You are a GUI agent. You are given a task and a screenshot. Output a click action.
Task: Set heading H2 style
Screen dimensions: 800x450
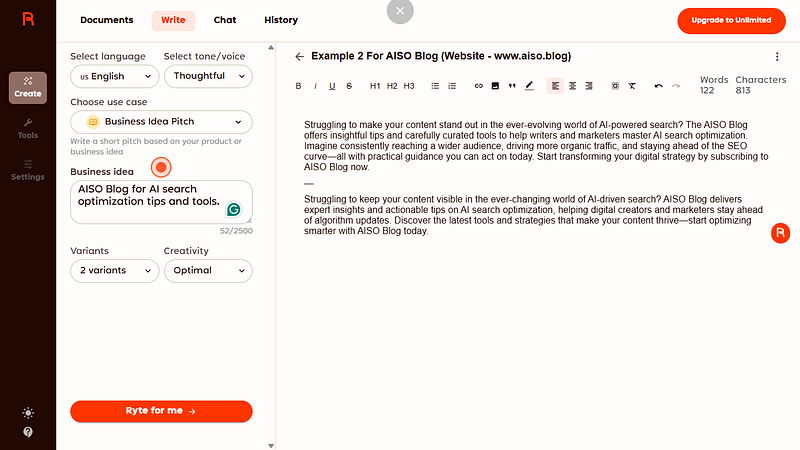pos(392,86)
